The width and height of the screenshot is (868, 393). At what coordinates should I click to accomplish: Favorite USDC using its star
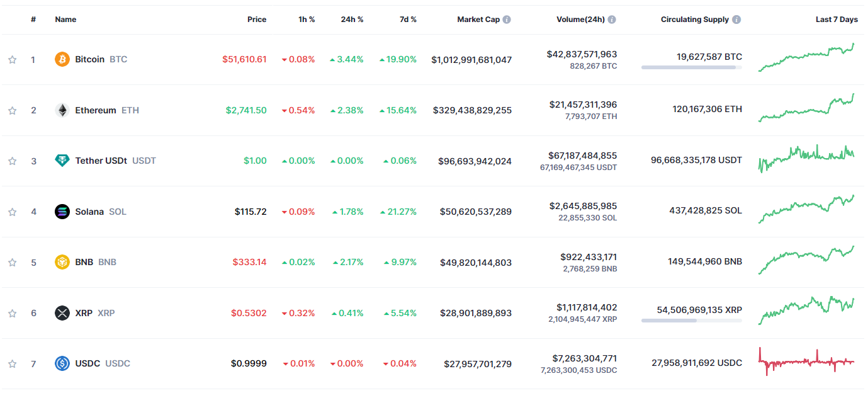[12, 364]
